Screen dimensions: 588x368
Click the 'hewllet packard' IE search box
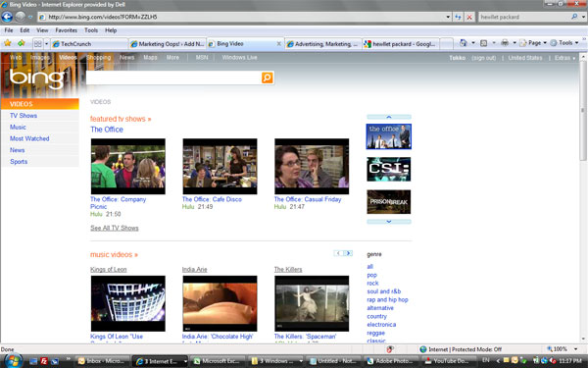(523, 17)
